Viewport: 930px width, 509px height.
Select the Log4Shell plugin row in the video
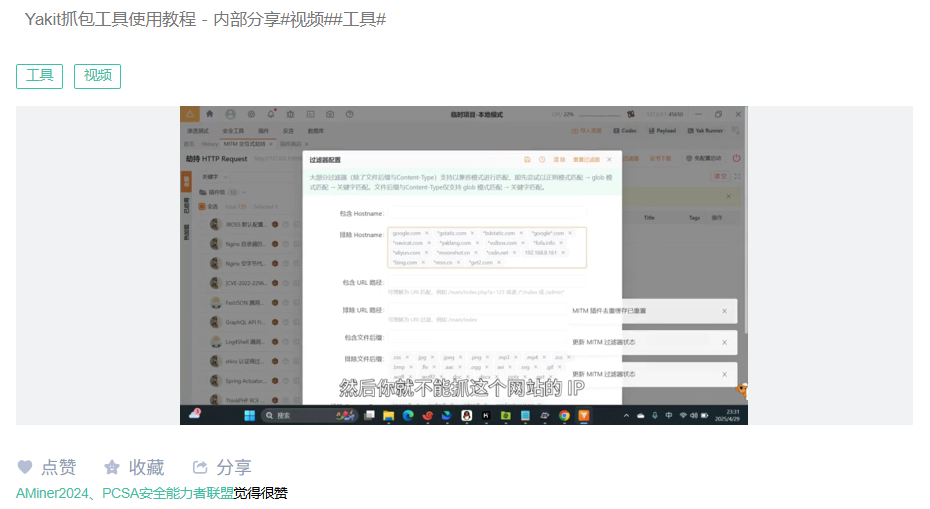249,342
